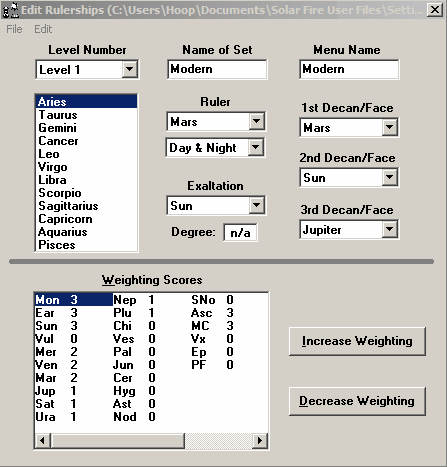Click Decrease Weighting button
Viewport: 447px width, 467px height.
tap(357, 401)
